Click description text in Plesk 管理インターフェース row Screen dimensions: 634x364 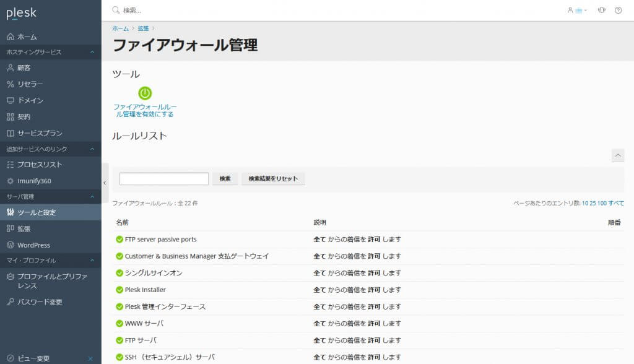[357, 306]
